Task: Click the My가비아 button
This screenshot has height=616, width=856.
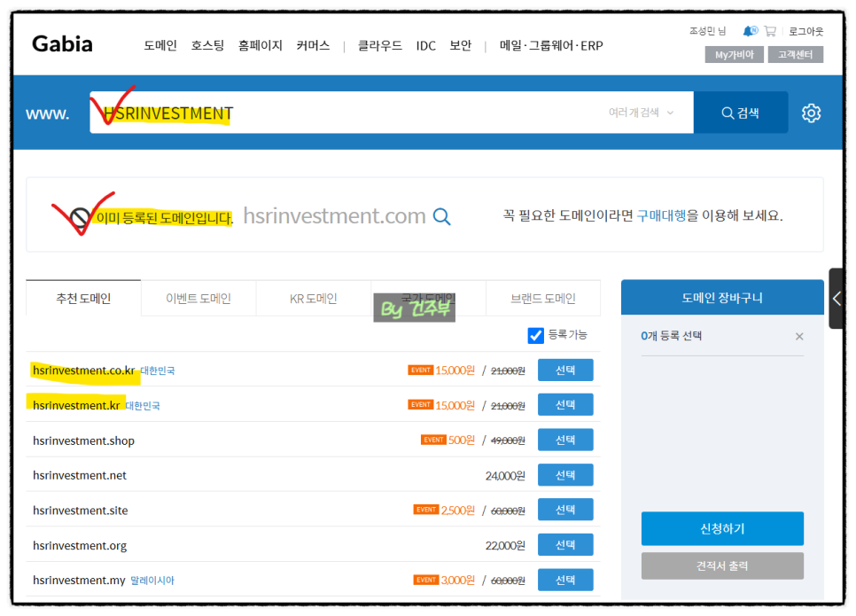Action: pyautogui.click(x=735, y=55)
